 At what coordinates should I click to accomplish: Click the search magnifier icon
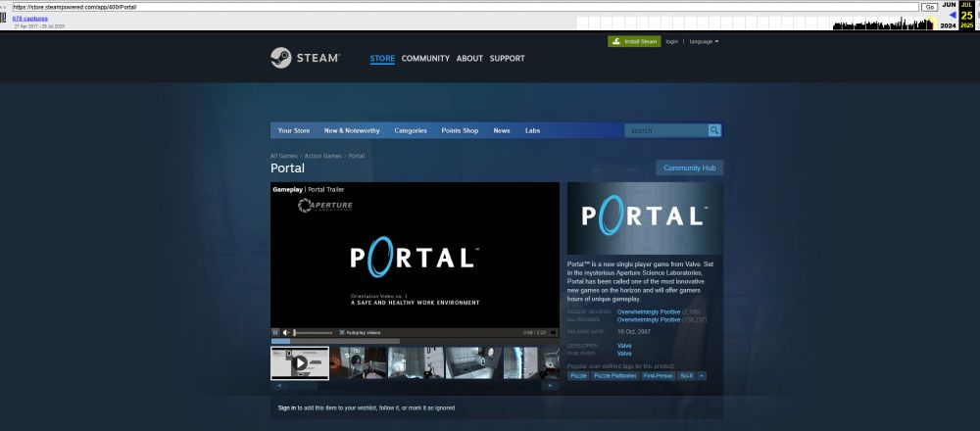[714, 130]
